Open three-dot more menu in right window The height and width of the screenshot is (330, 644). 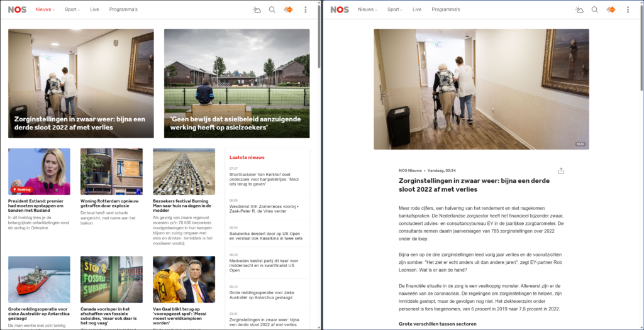[628, 9]
